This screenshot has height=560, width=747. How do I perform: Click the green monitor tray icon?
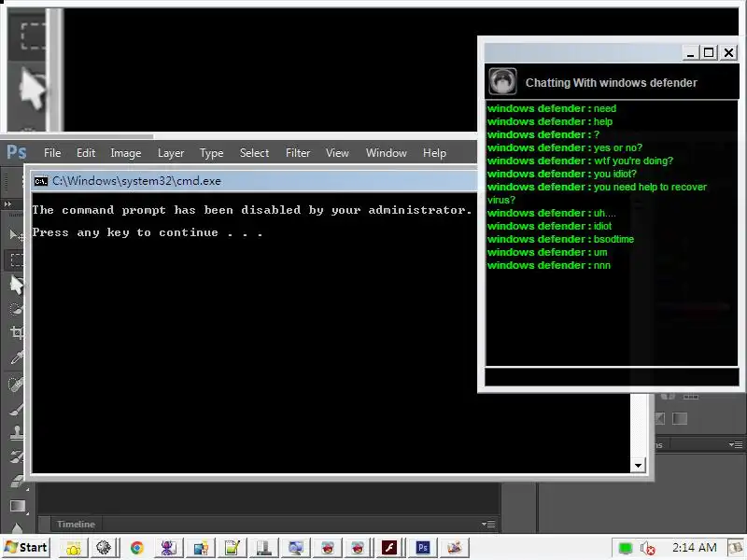[625, 548]
